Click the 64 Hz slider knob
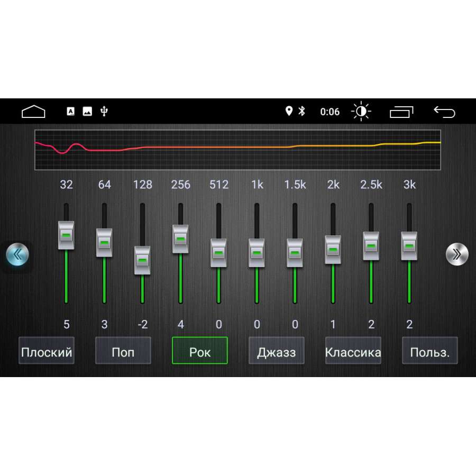Screen dimensions: 476x476 coord(104,243)
